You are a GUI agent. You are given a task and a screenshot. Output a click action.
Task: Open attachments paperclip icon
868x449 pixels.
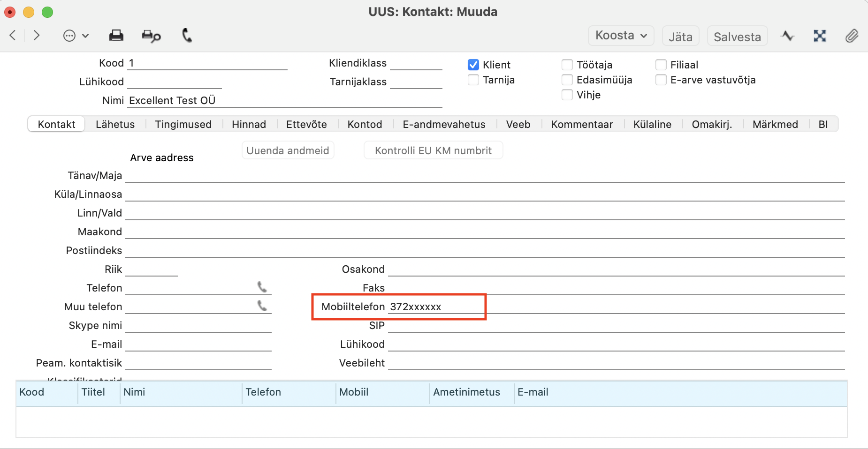click(852, 36)
